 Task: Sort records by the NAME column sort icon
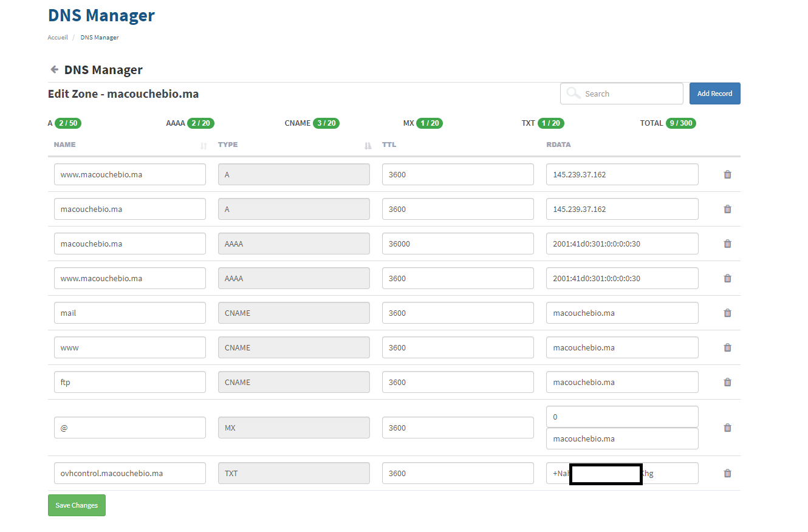(204, 146)
